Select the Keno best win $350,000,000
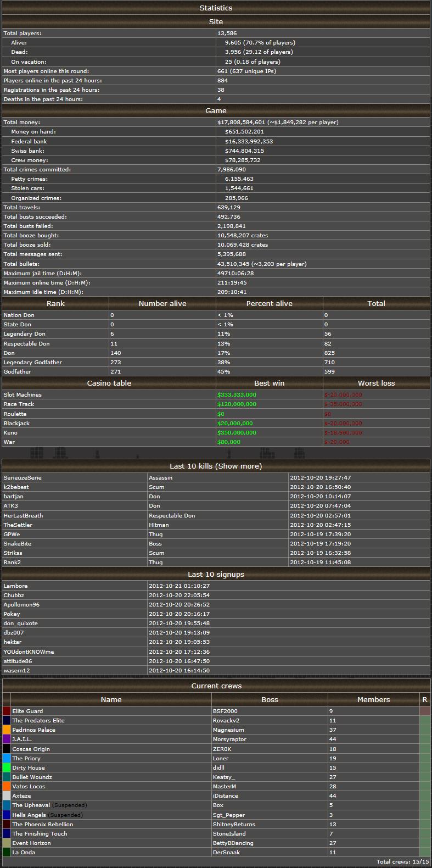 click(237, 432)
